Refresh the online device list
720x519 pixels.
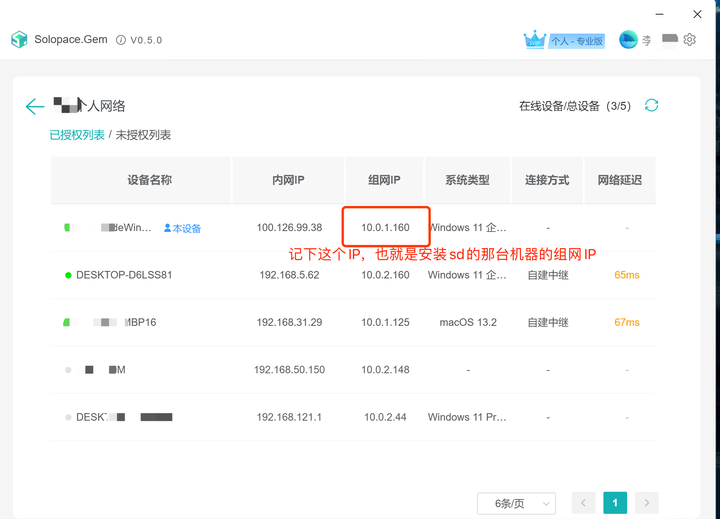651,105
